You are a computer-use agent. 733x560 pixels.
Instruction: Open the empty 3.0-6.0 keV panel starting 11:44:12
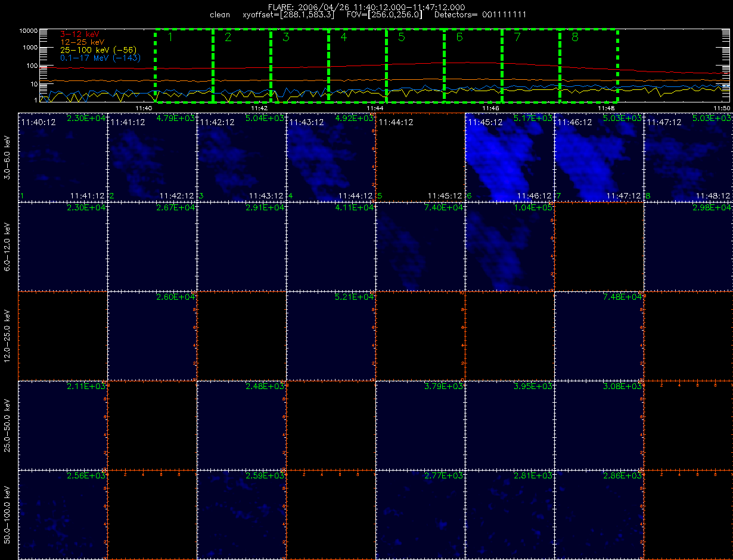coord(420,157)
